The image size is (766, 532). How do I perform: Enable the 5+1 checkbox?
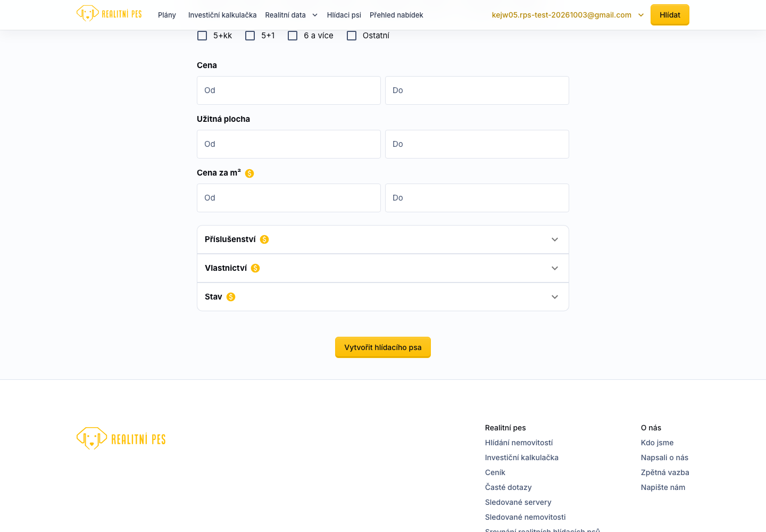pos(250,36)
